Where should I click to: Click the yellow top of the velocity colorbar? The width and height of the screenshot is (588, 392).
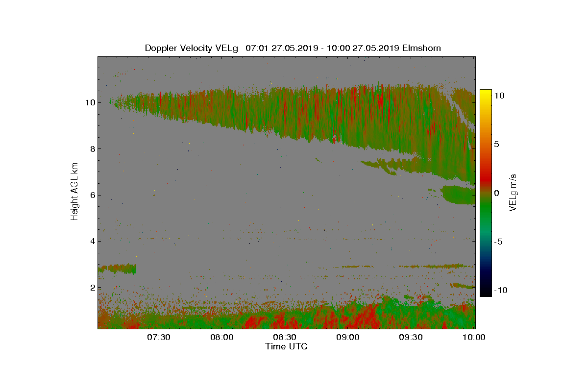485,93
